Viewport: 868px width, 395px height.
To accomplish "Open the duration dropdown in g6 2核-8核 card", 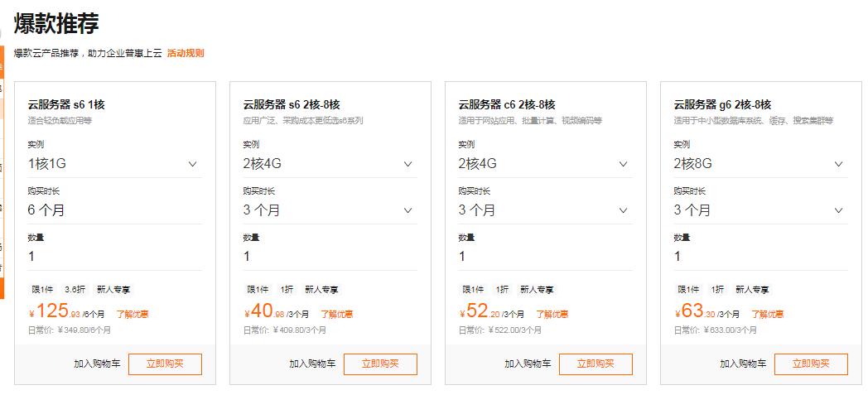I will [760, 210].
